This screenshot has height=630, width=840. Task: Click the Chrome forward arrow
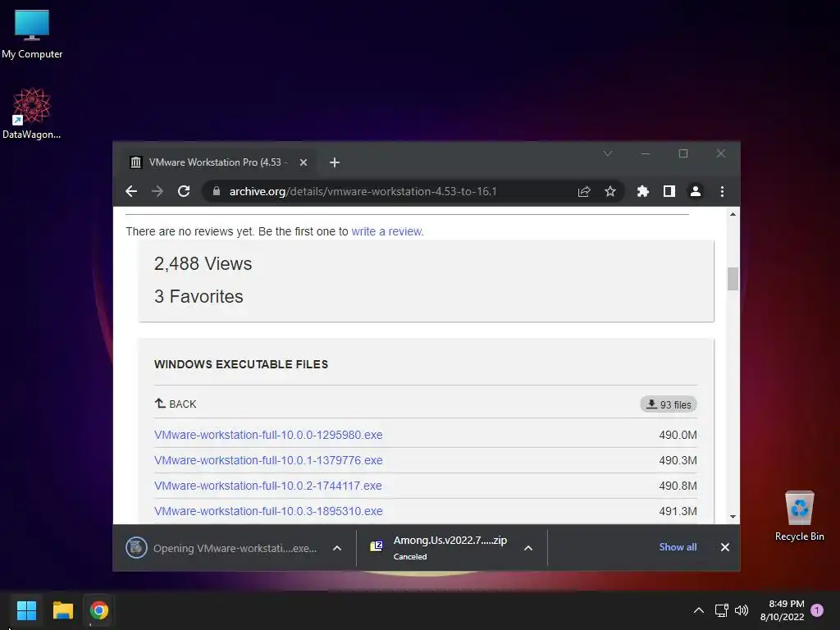click(x=157, y=191)
